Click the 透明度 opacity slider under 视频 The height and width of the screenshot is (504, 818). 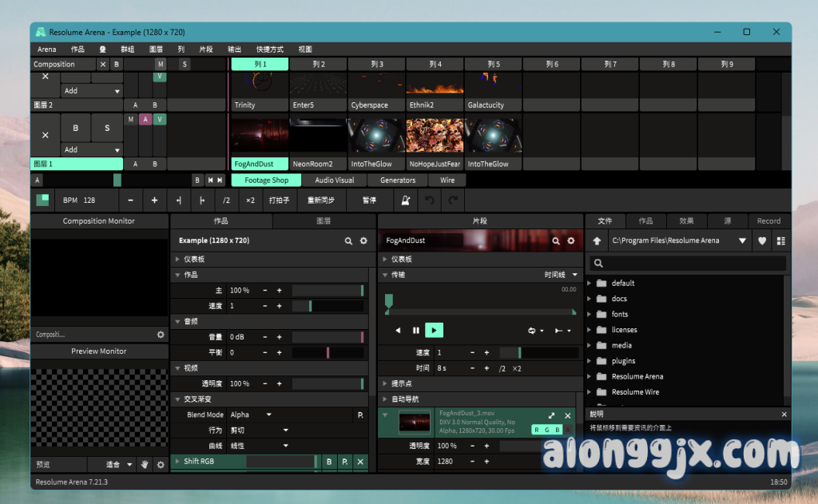point(328,383)
